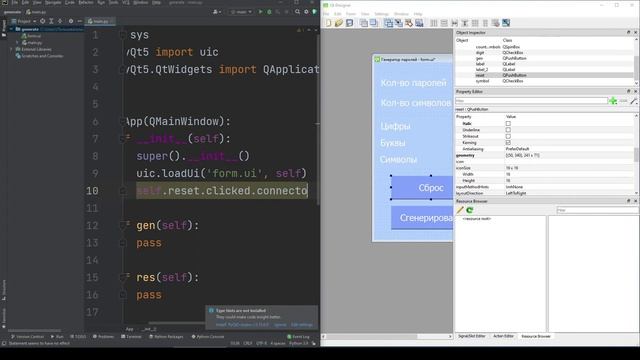640x360 pixels.
Task: Open the Refactor menu in PyCharm
Action: (86, 2)
